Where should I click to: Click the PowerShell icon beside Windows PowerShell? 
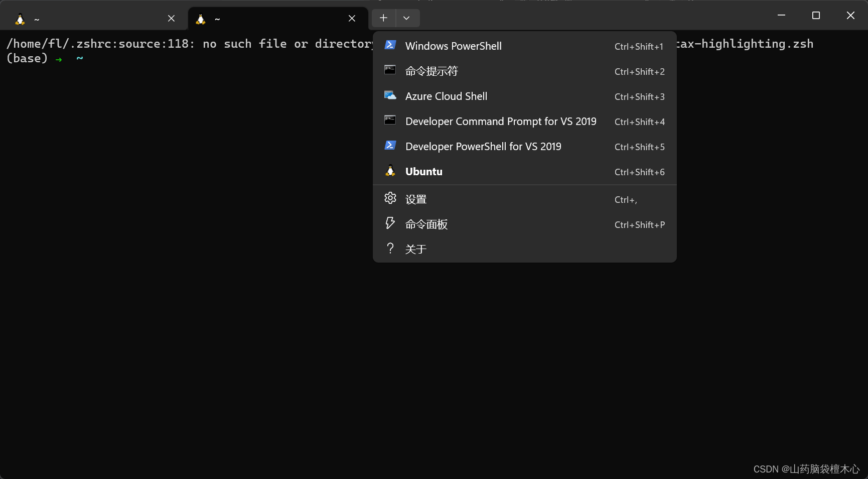point(390,45)
